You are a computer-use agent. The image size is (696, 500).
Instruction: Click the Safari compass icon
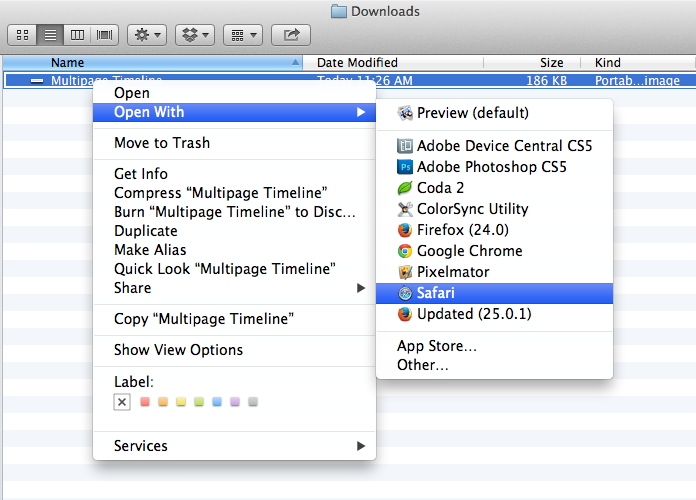click(405, 294)
